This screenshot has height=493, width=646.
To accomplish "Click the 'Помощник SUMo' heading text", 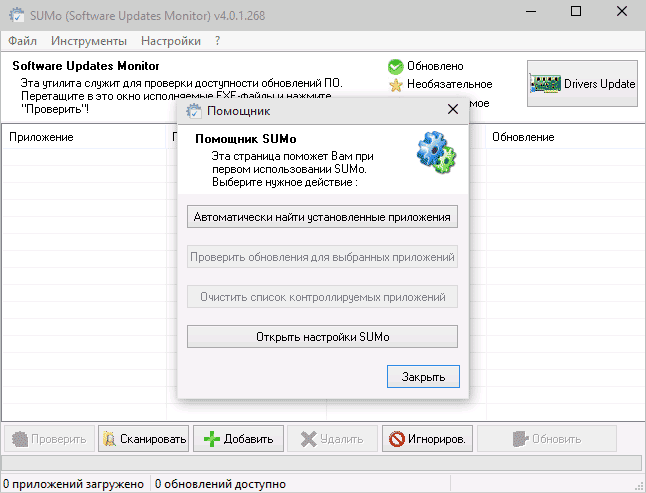I will pos(246,139).
